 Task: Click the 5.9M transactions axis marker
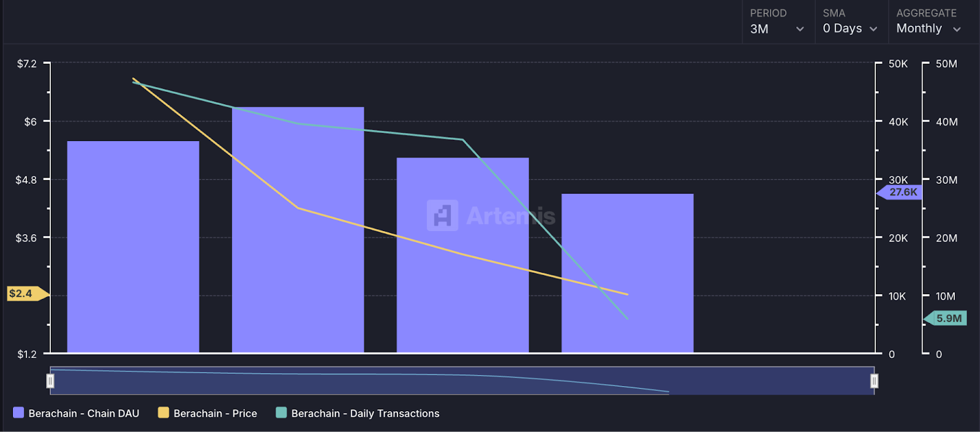[x=946, y=319]
